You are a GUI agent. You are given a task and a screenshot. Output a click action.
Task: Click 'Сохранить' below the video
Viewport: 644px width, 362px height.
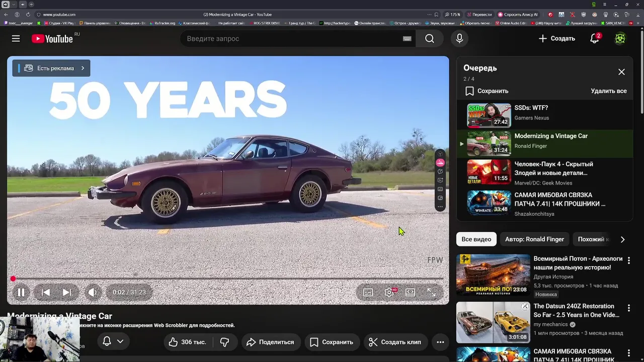point(332,342)
